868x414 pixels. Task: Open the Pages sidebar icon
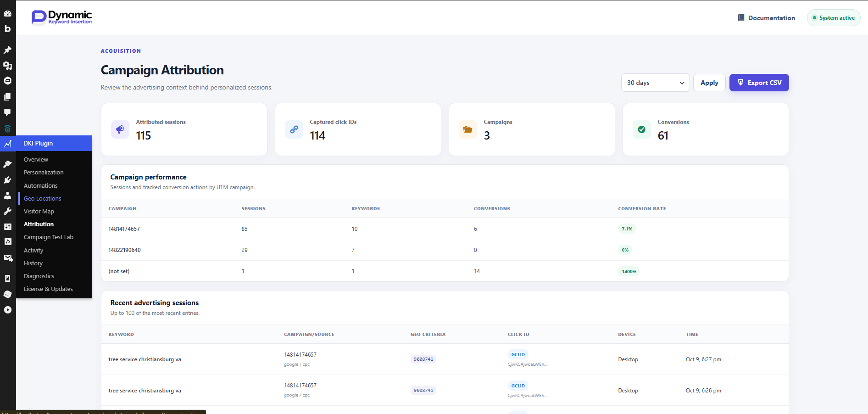click(7, 97)
